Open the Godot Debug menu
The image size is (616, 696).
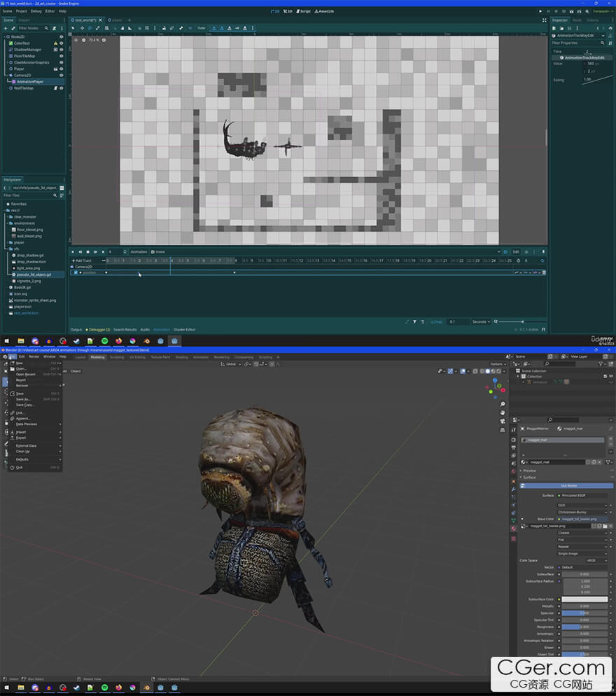coord(36,11)
